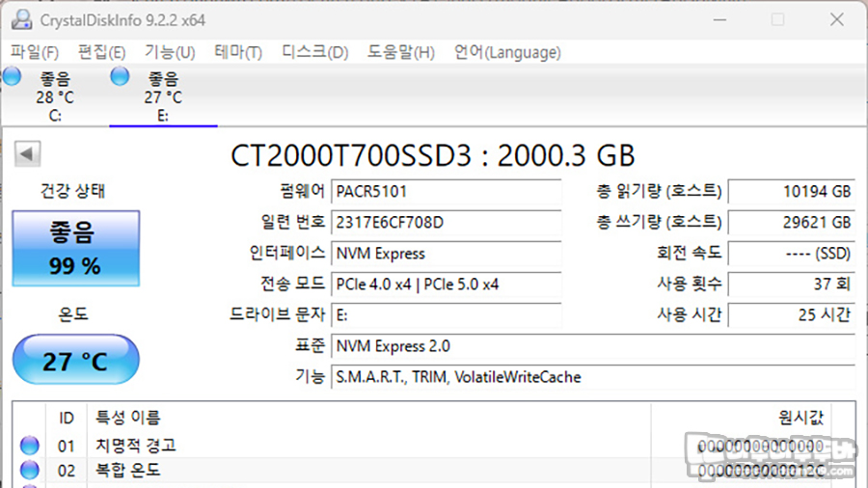This screenshot has width=868, height=488.
Task: Click the CrystalDiskInfo app icon in the title bar
Action: tap(21, 20)
